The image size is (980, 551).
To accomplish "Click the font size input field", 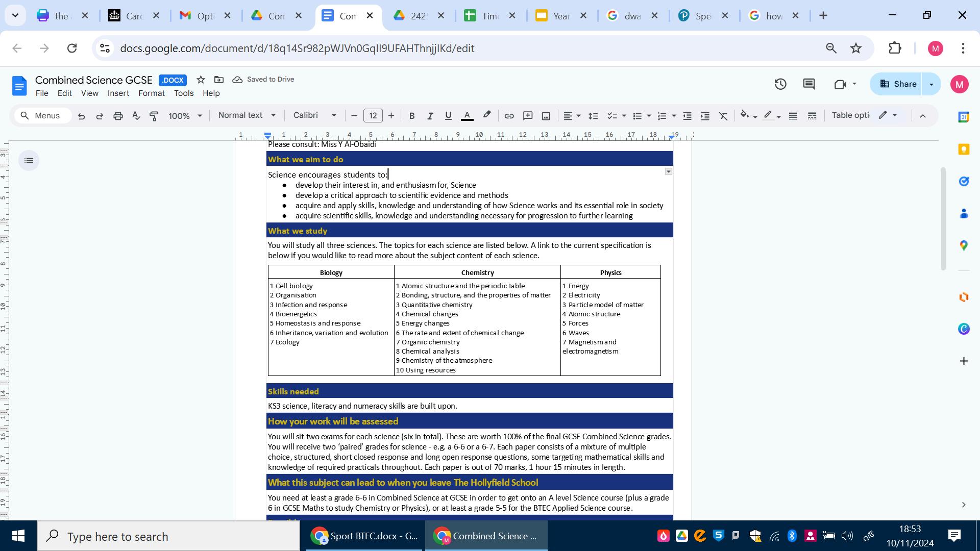I will point(373,116).
